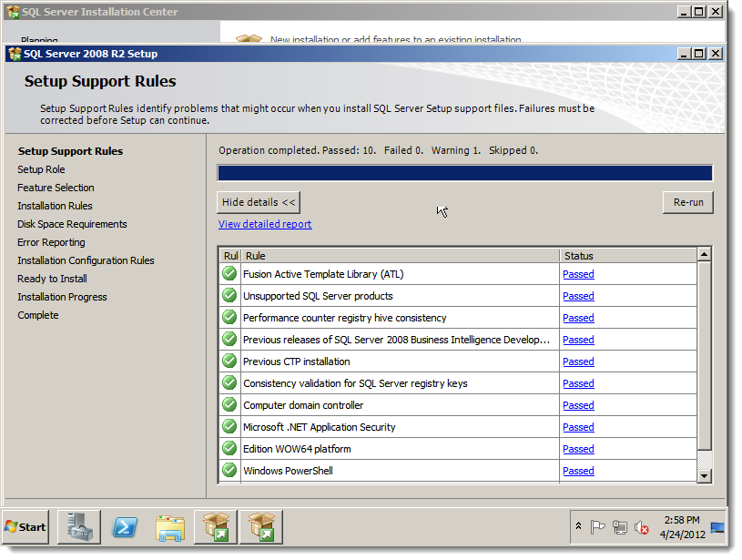The height and width of the screenshot is (560, 742).
Task: Select Installation Rules step in sidebar
Action: pos(55,206)
